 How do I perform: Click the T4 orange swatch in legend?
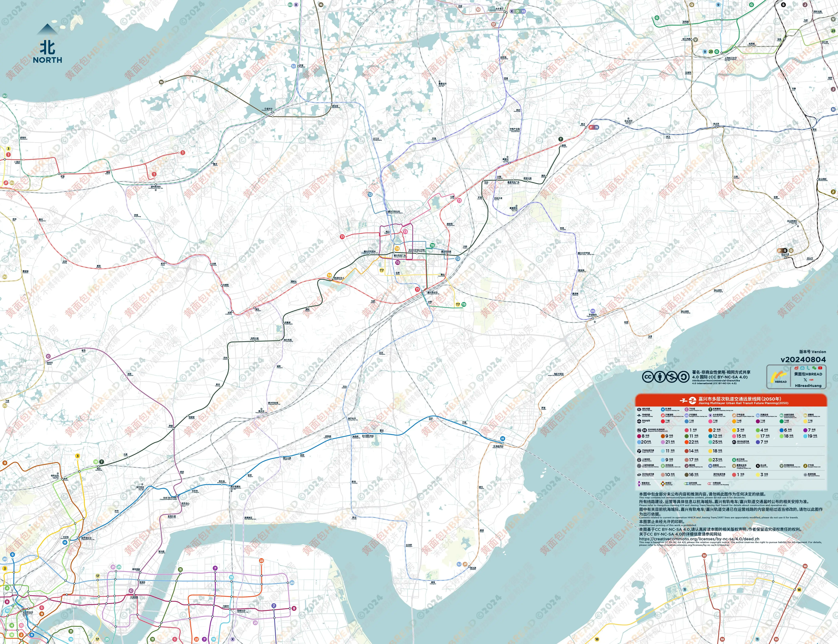pyautogui.click(x=734, y=421)
